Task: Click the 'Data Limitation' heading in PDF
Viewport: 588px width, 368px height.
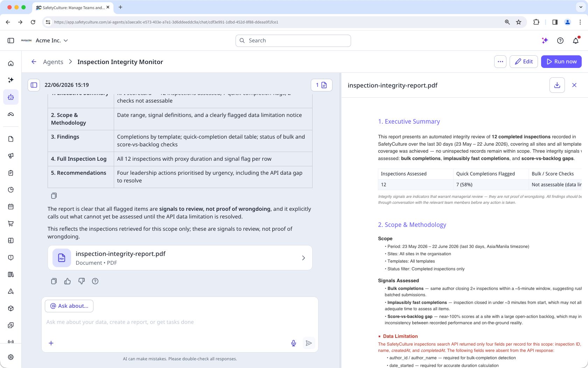Action: tap(400, 336)
